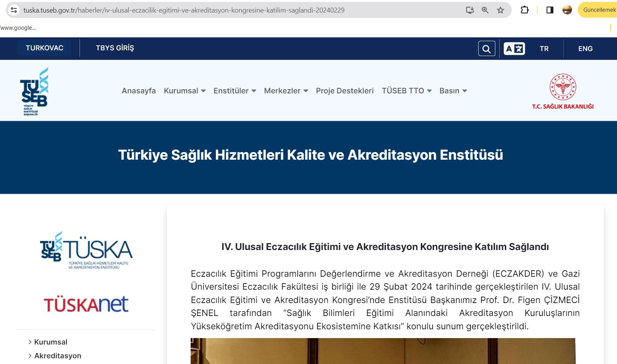Expand the TÜSEB TTO dropdown menu
This screenshot has width=617, height=364.
tap(407, 91)
